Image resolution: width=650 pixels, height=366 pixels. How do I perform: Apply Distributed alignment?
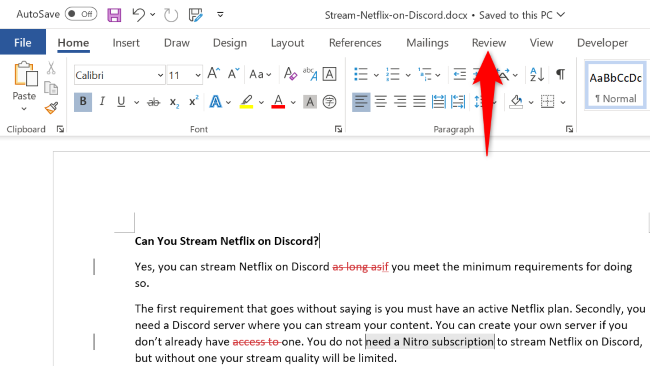[438, 102]
